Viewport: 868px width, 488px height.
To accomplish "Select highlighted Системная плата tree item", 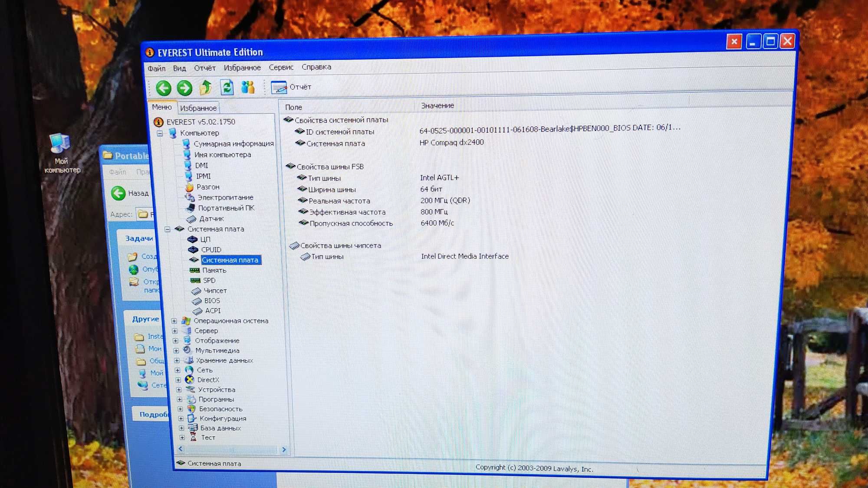I will pos(230,260).
